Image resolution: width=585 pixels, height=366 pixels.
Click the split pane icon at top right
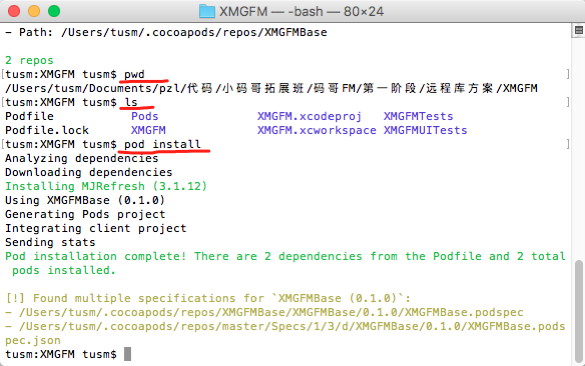(x=579, y=31)
